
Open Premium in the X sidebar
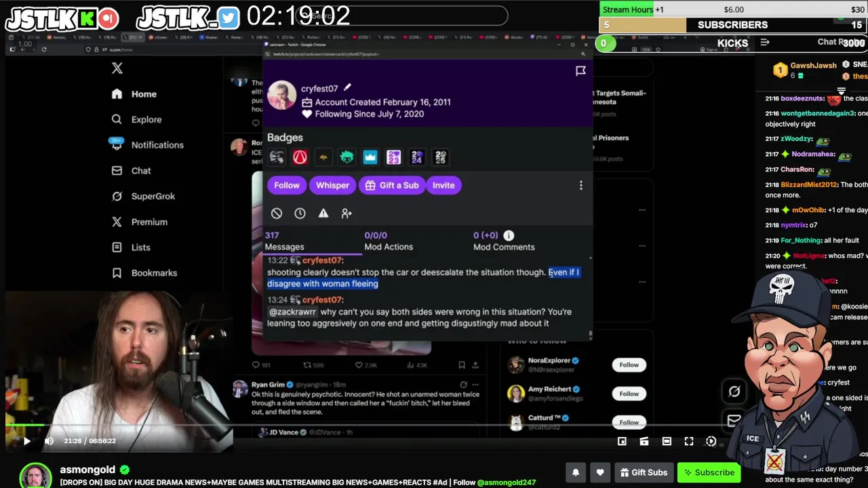click(140, 222)
